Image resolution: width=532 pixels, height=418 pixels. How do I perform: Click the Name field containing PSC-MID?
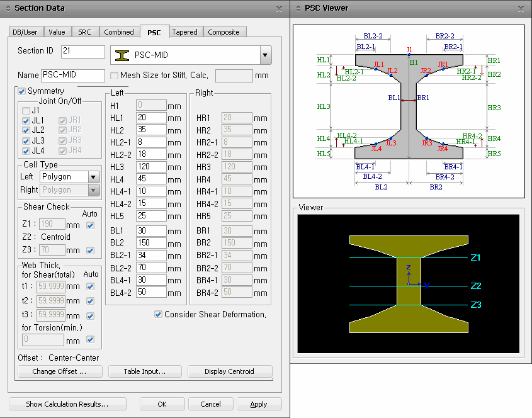[73, 76]
